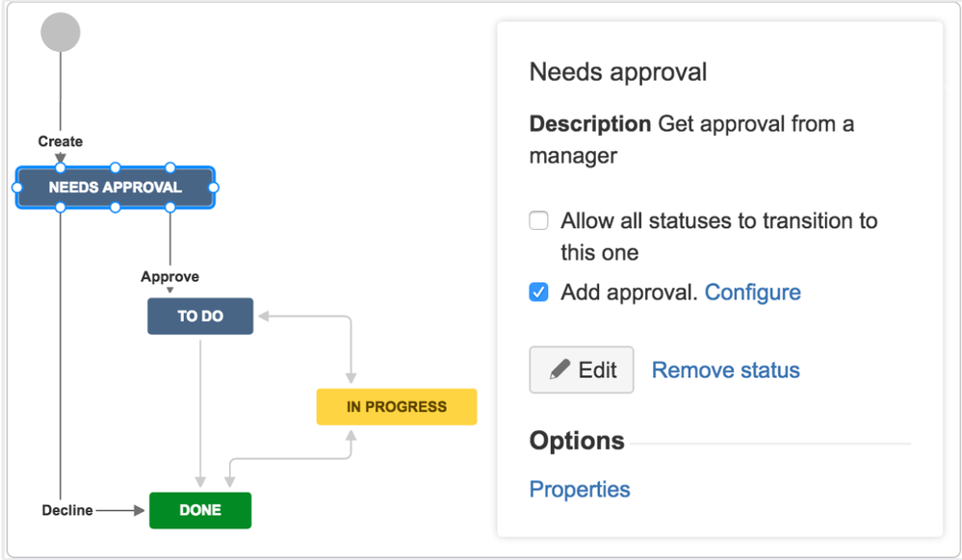Open the Properties link under Options

click(x=580, y=490)
